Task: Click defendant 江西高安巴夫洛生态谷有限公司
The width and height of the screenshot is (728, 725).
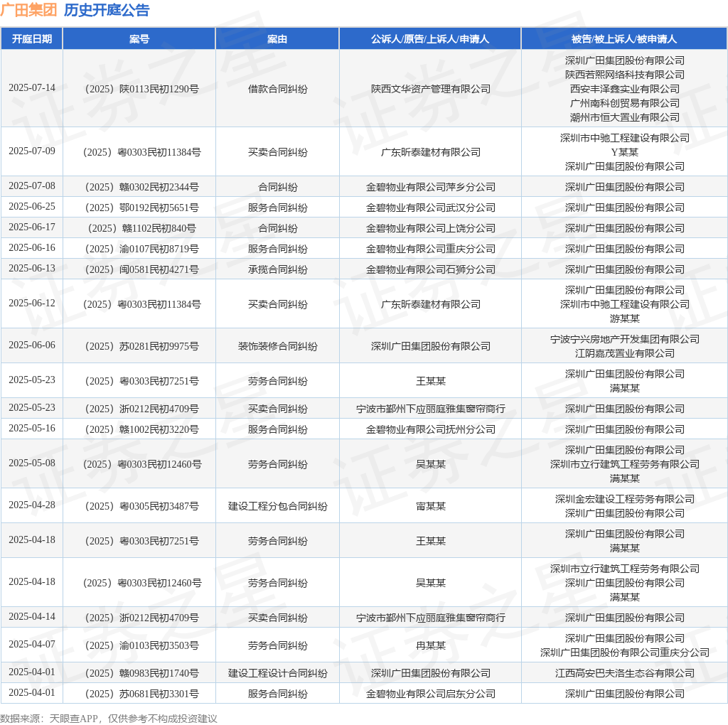Action: 624,674
